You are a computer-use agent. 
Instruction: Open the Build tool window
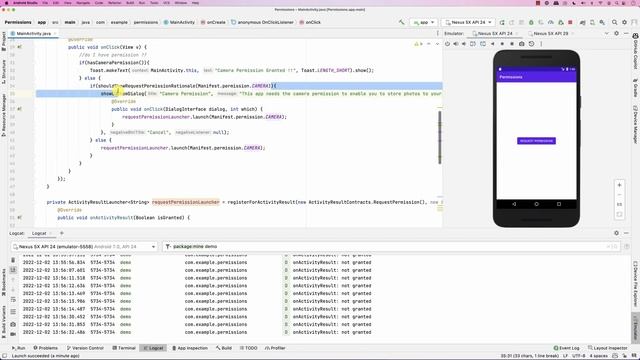tap(224, 348)
